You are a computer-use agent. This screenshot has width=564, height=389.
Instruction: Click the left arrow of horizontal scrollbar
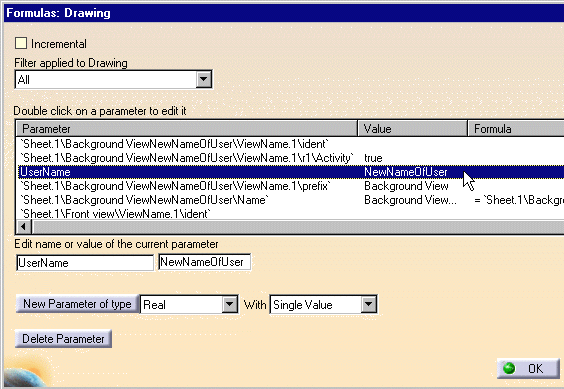click(24, 227)
